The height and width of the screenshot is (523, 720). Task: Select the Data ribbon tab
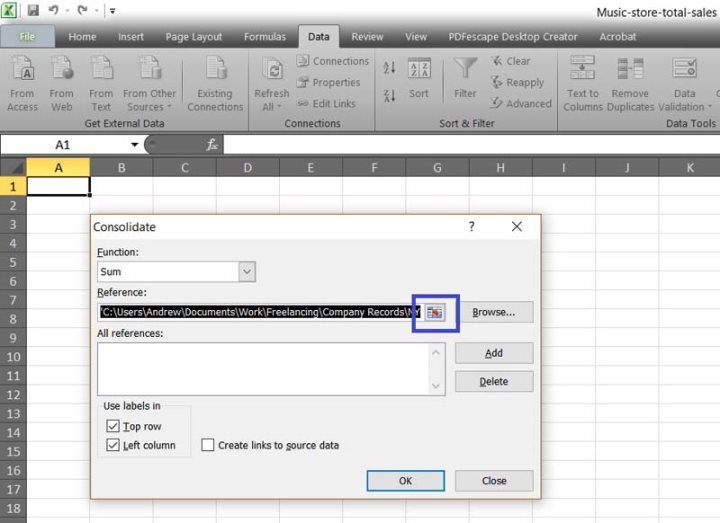(319, 37)
